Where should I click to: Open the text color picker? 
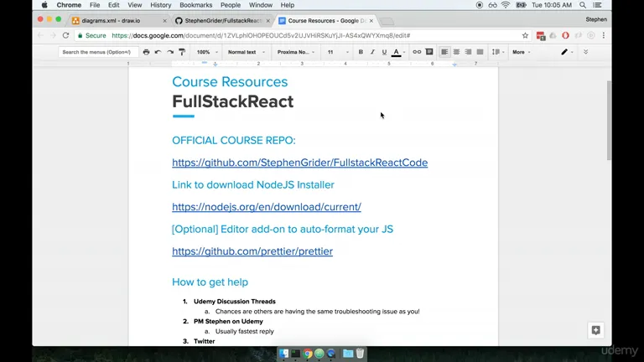[397, 52]
